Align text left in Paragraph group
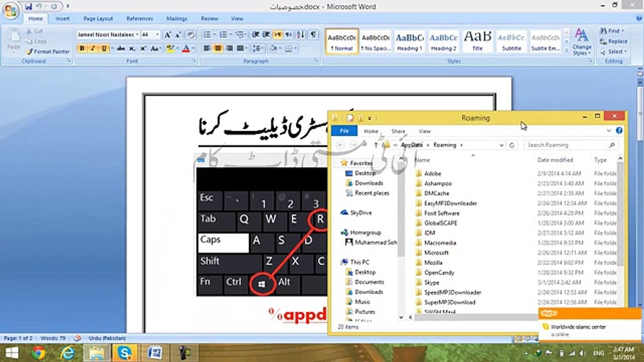The image size is (644, 362). [x=207, y=49]
